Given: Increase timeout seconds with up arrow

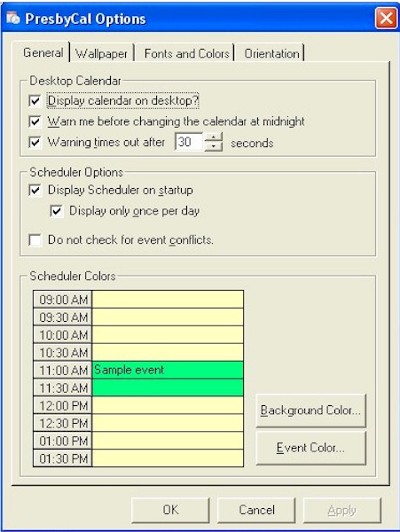Looking at the screenshot, I should [x=214, y=137].
